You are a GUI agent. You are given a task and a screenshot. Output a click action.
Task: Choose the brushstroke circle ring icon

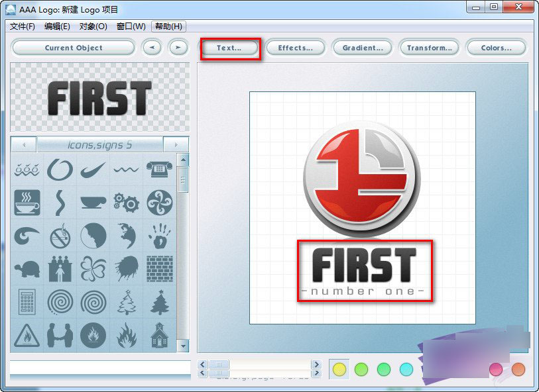60,170
